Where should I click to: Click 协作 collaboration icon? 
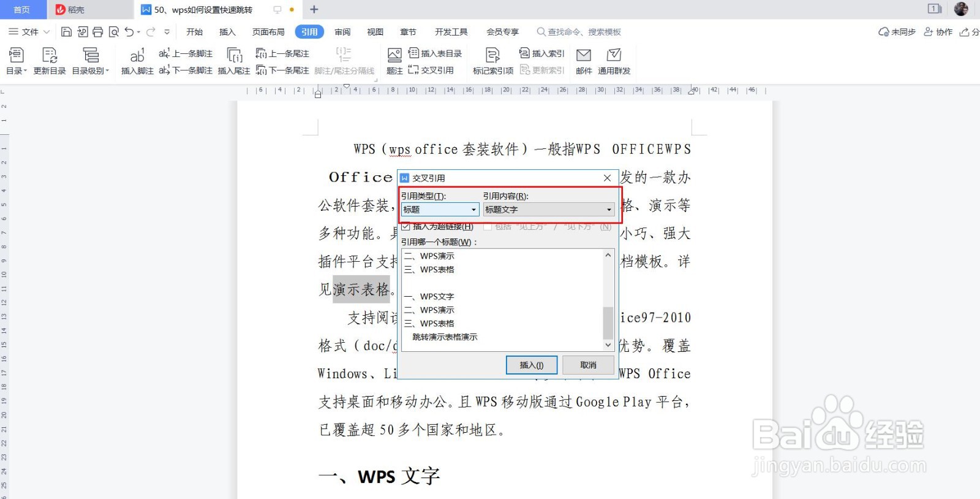938,32
